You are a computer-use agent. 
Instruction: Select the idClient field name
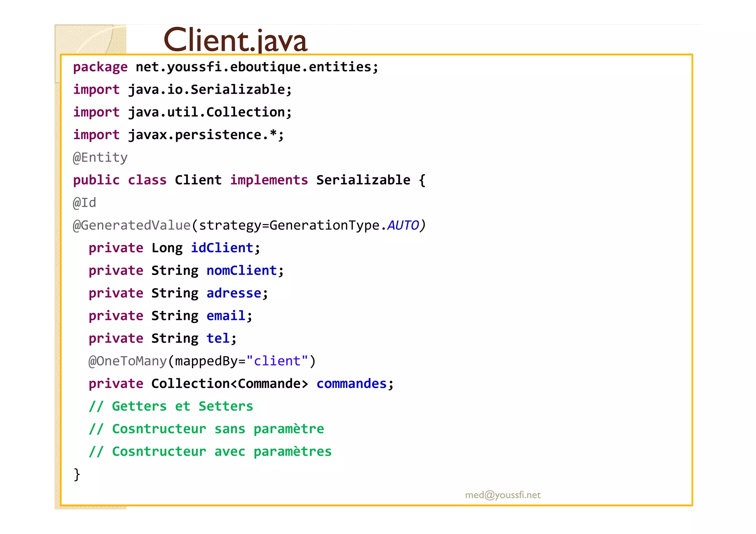point(222,248)
